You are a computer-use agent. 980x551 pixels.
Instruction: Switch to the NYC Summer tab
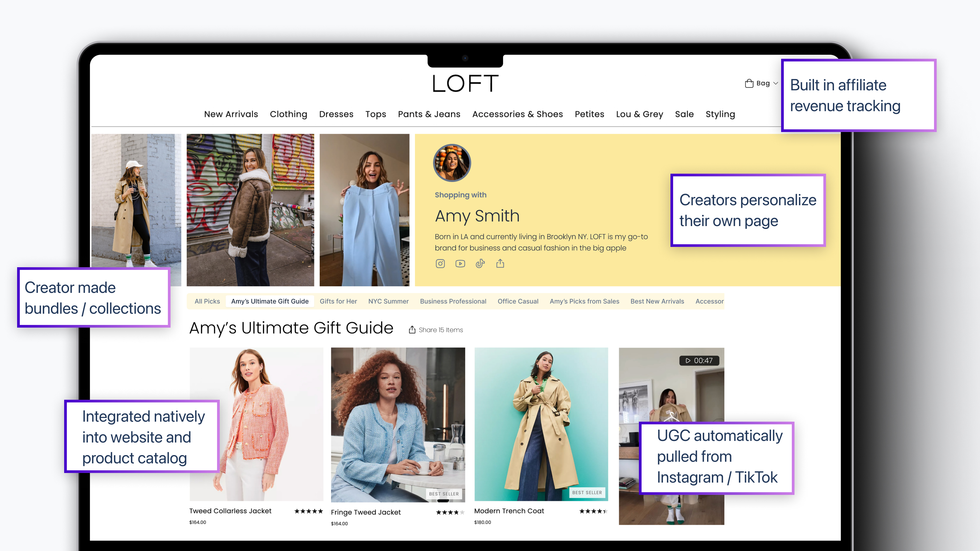pyautogui.click(x=388, y=301)
